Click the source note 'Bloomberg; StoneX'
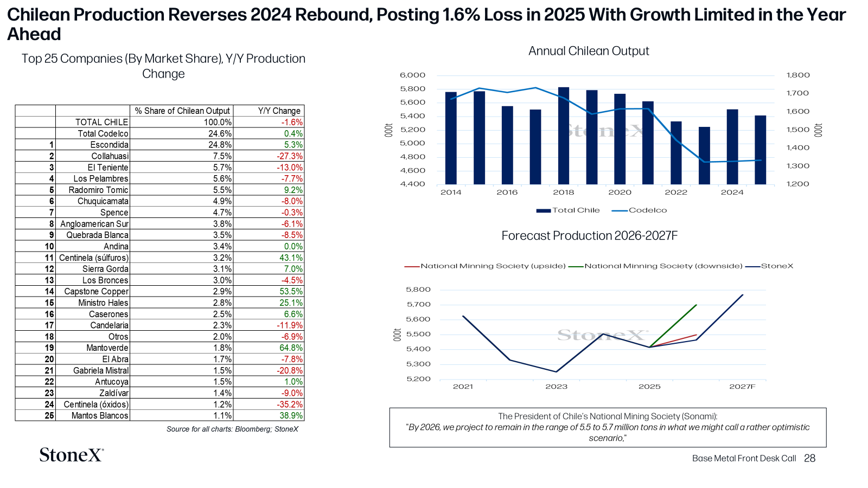The height and width of the screenshot is (488, 868). tap(266, 429)
